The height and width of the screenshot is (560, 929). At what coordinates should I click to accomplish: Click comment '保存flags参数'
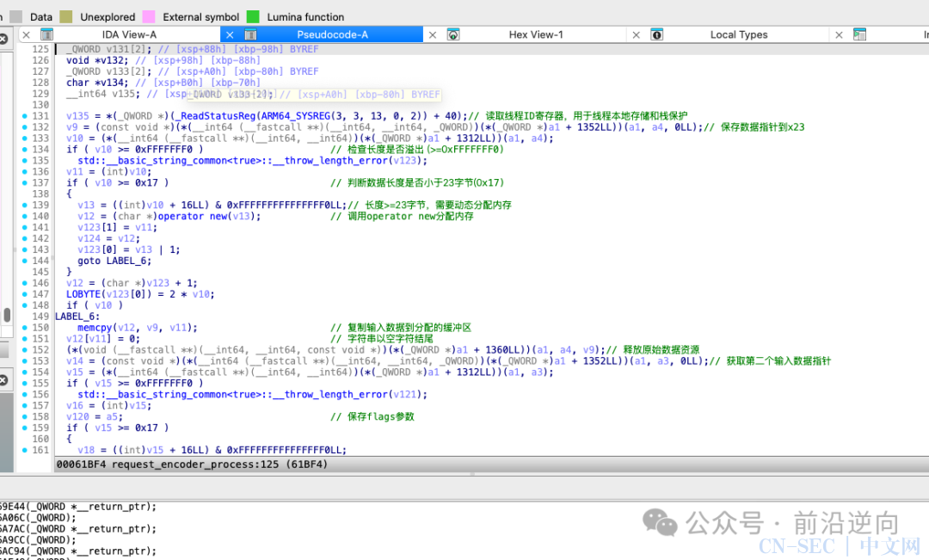[x=380, y=416]
